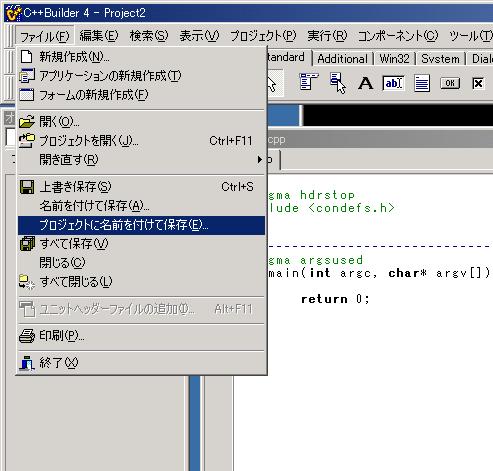
Task: Click the new document icon beside 新規作成
Action: 27,57
